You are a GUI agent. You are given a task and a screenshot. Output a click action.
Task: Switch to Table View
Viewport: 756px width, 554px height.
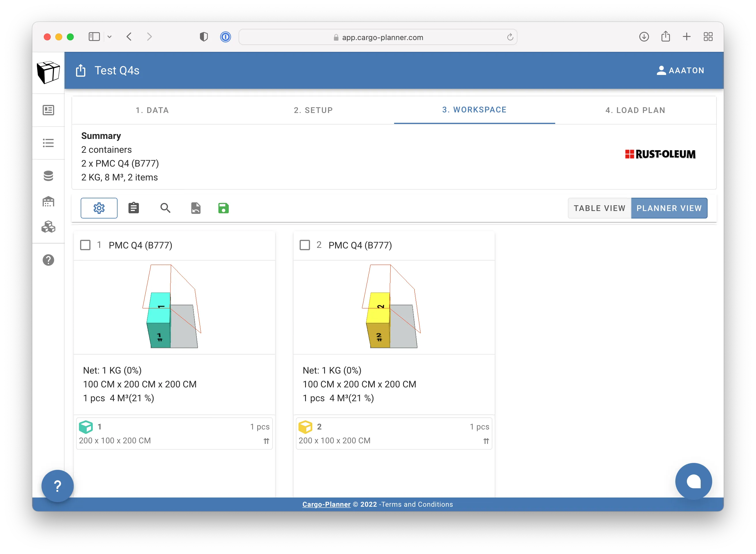[x=600, y=208]
